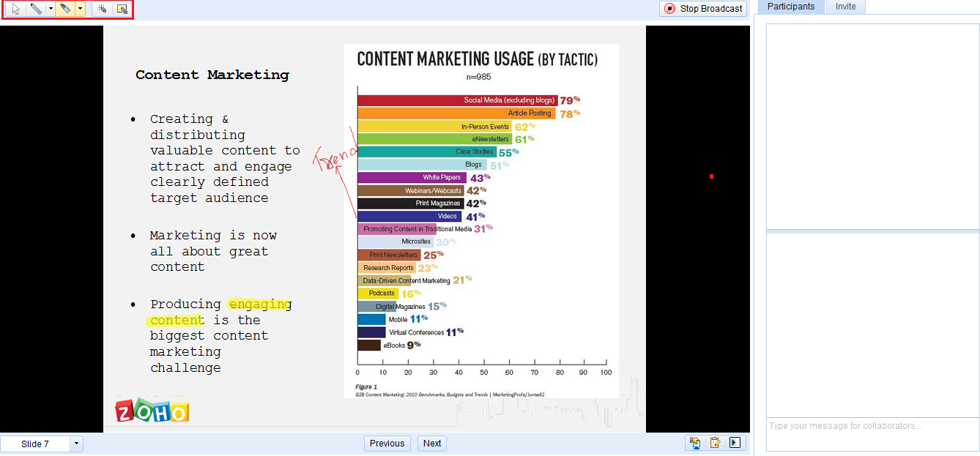Click the Zoho logo on slide

152,411
